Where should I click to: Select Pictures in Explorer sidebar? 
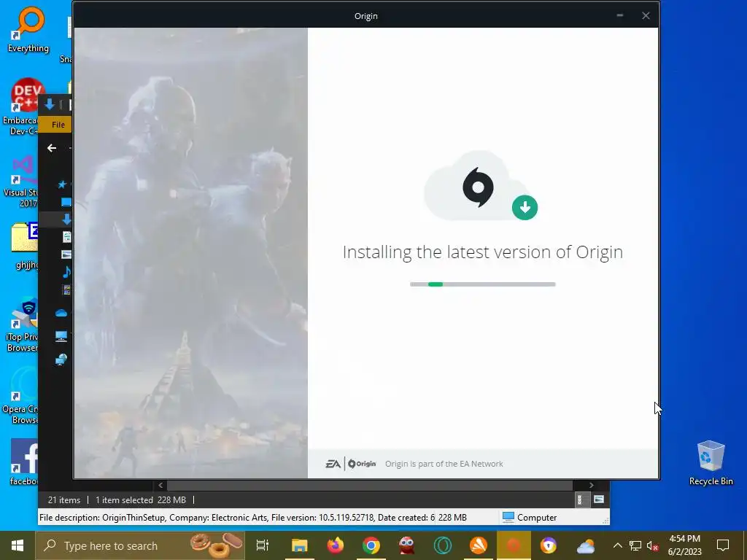66,254
